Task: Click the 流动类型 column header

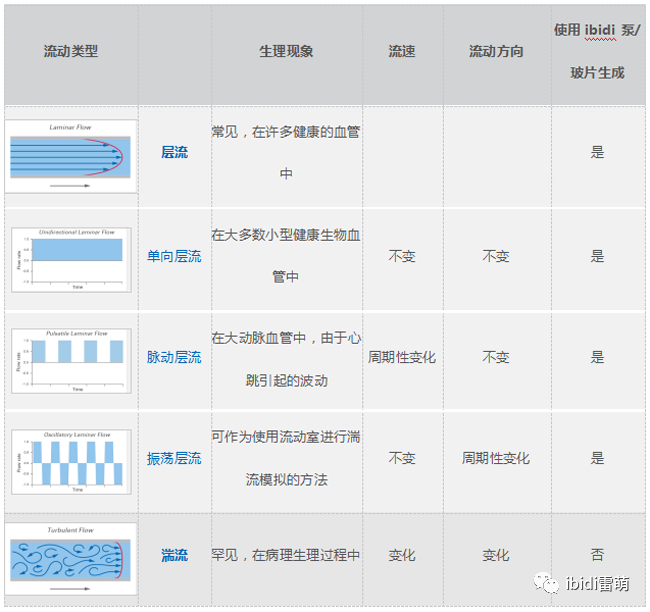Action: tap(71, 51)
